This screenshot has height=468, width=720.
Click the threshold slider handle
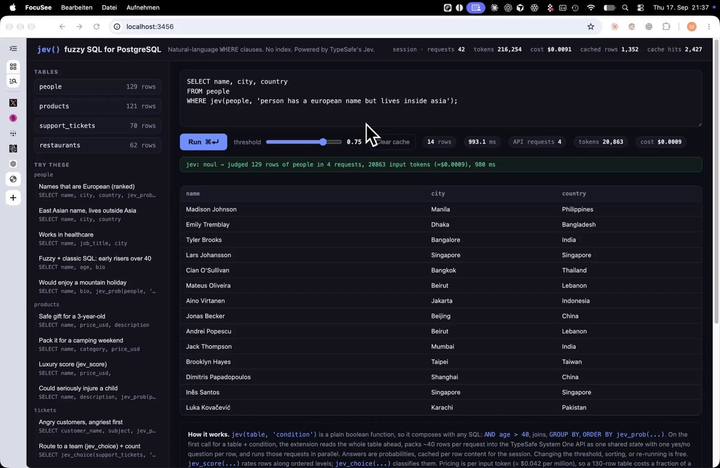(x=323, y=142)
